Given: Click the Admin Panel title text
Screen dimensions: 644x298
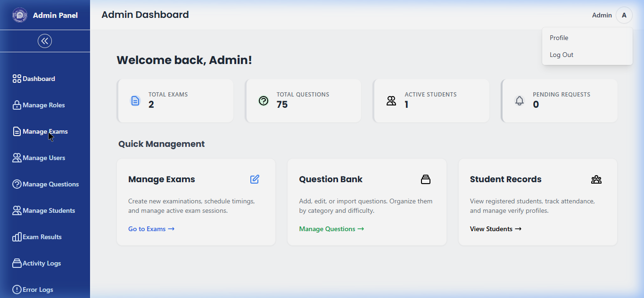Looking at the screenshot, I should [55, 15].
